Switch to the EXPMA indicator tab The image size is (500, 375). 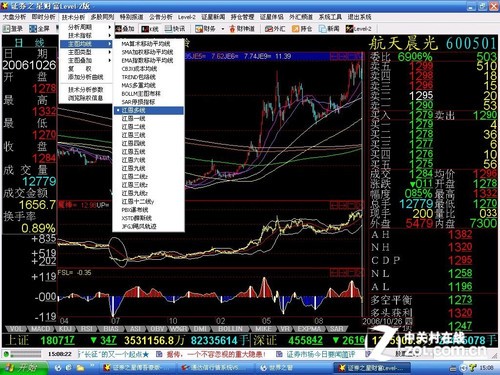(x=308, y=329)
